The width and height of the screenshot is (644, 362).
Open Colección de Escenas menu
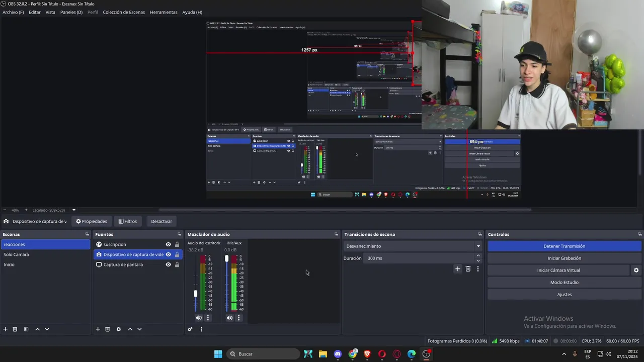(x=124, y=12)
